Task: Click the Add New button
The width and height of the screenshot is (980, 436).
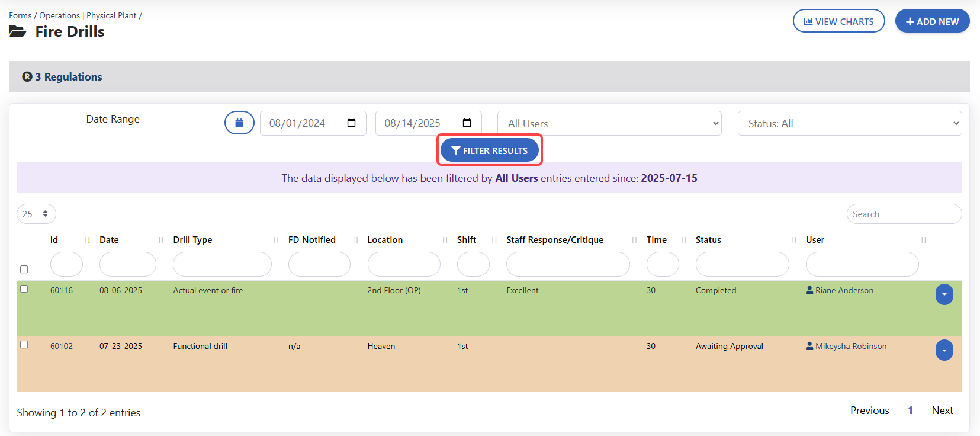Action: [x=932, y=21]
